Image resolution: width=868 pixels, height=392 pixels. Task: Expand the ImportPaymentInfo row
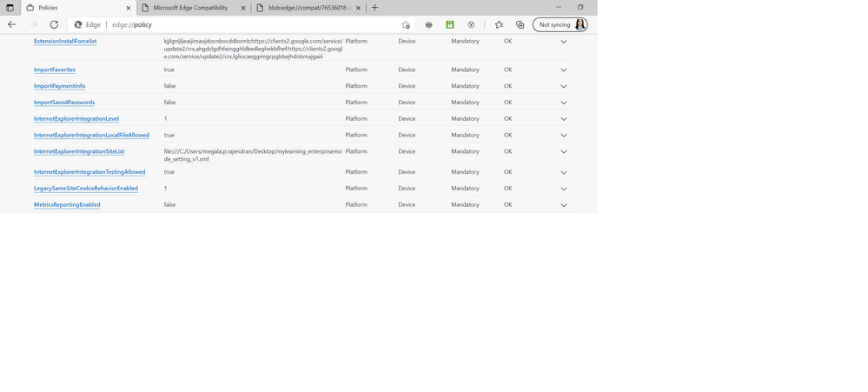(x=564, y=86)
